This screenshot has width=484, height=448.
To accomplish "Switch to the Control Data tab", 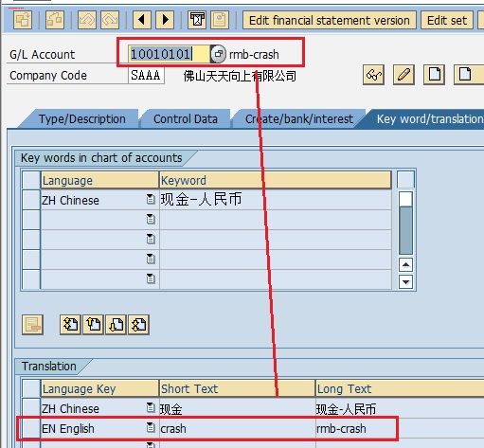I will [186, 119].
